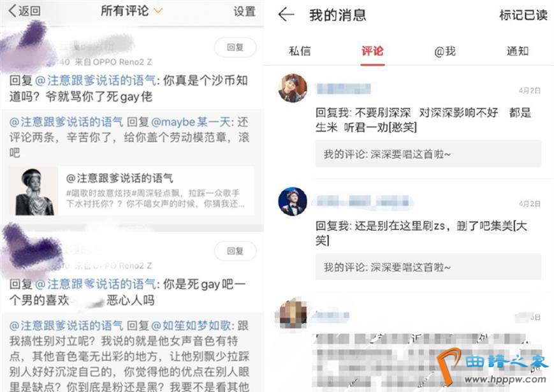Switch to the 私信 tab
The width and height of the screenshot is (554, 392).
click(300, 51)
